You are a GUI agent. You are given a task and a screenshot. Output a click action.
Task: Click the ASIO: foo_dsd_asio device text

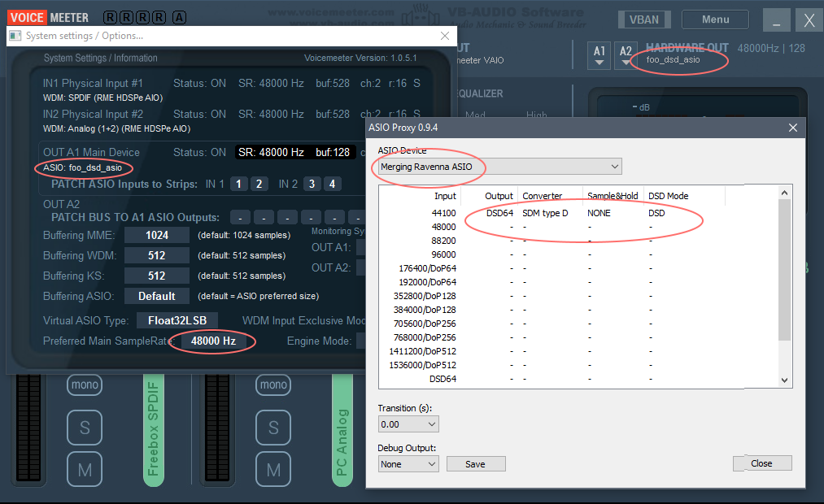(82, 168)
